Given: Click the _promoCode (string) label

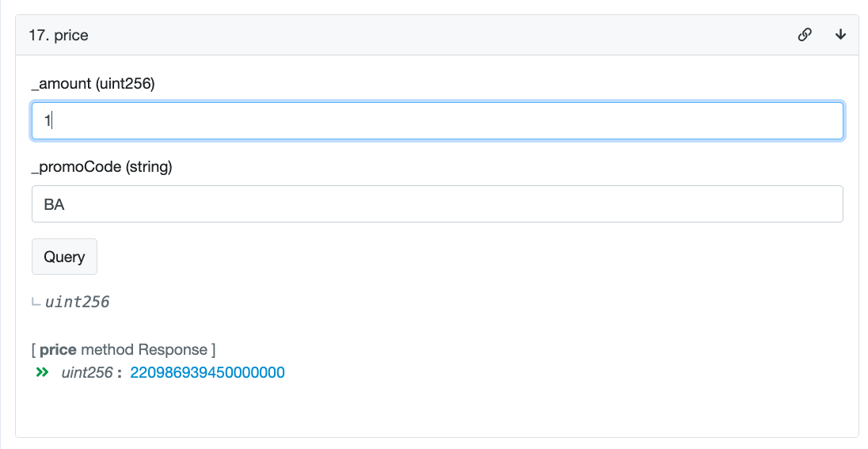Looking at the screenshot, I should click(x=101, y=167).
